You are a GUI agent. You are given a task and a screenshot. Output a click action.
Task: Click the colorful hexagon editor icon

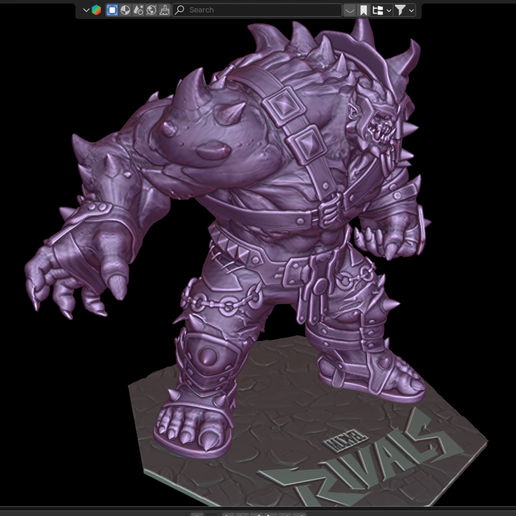tap(96, 10)
